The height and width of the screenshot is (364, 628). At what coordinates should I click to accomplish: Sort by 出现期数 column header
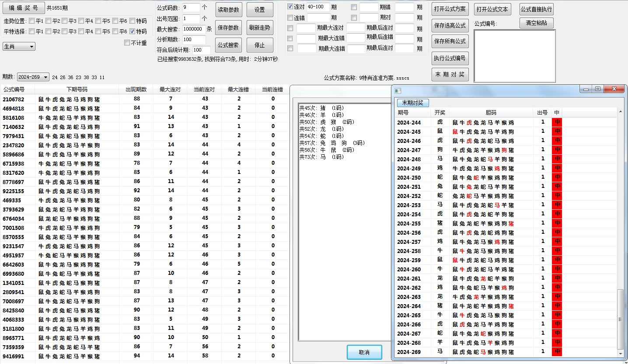point(136,90)
